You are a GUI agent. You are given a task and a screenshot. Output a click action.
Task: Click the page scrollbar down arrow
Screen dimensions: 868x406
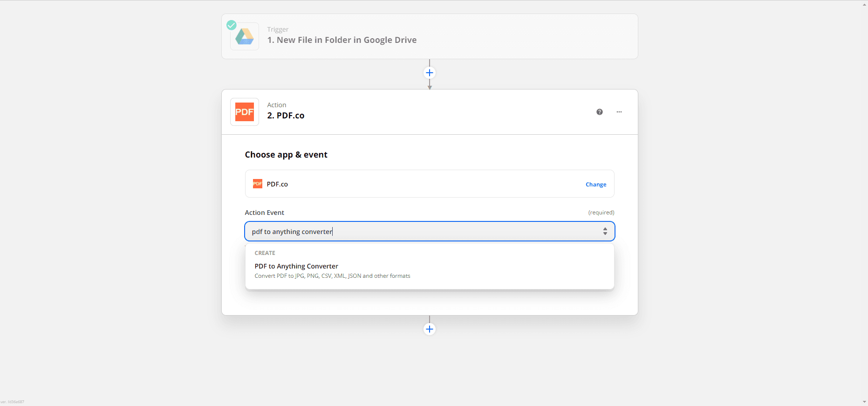tap(864, 402)
